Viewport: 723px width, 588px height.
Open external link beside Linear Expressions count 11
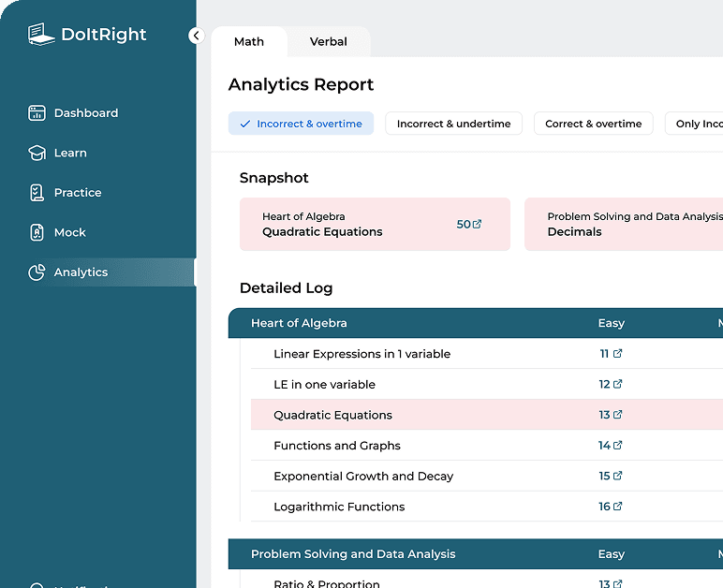(x=618, y=354)
